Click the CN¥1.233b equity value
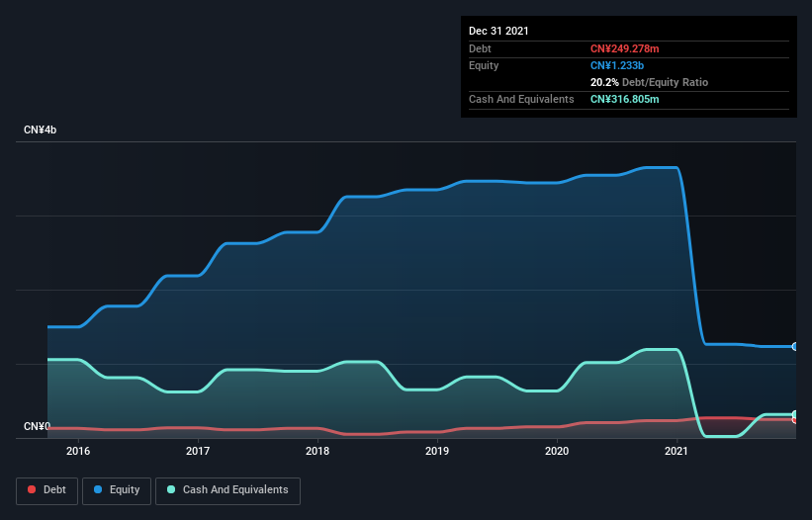 (x=617, y=65)
